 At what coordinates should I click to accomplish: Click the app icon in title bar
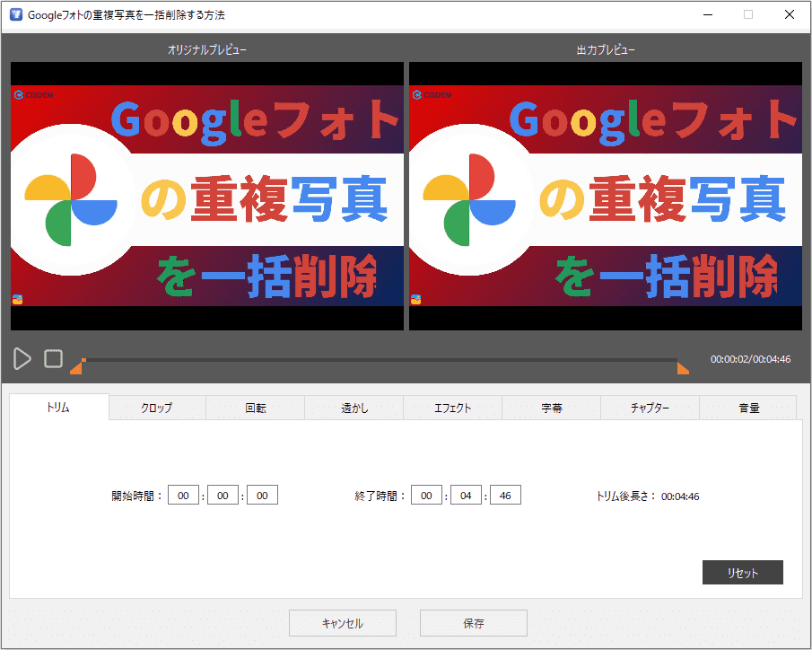pos(15,15)
